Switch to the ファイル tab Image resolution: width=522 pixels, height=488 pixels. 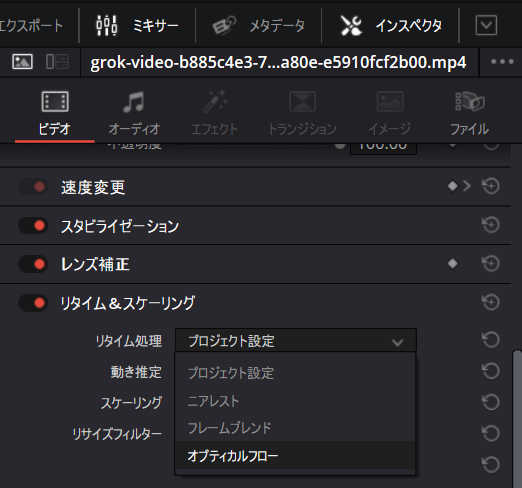click(470, 114)
